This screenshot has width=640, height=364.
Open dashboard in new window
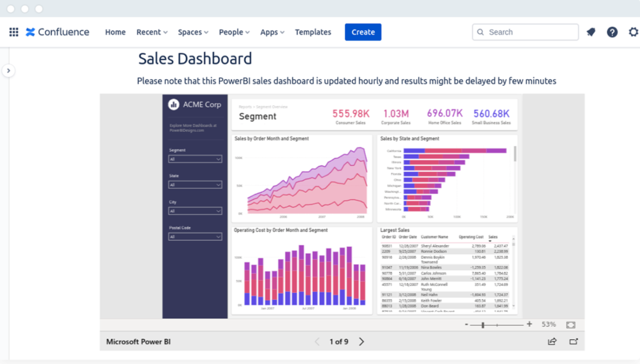pyautogui.click(x=574, y=341)
